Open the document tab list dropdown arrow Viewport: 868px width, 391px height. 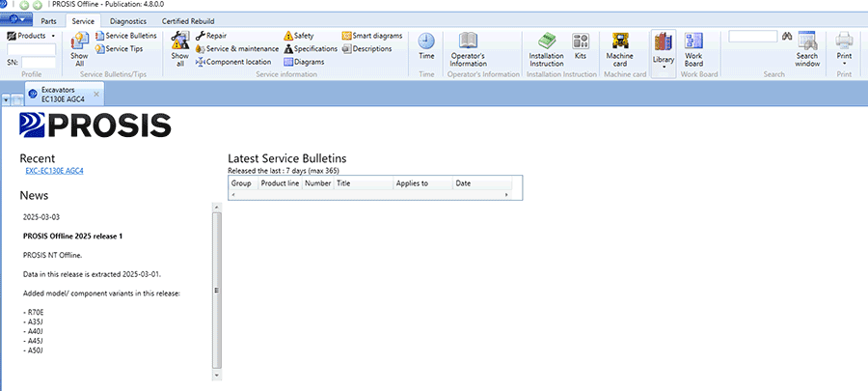[6, 99]
